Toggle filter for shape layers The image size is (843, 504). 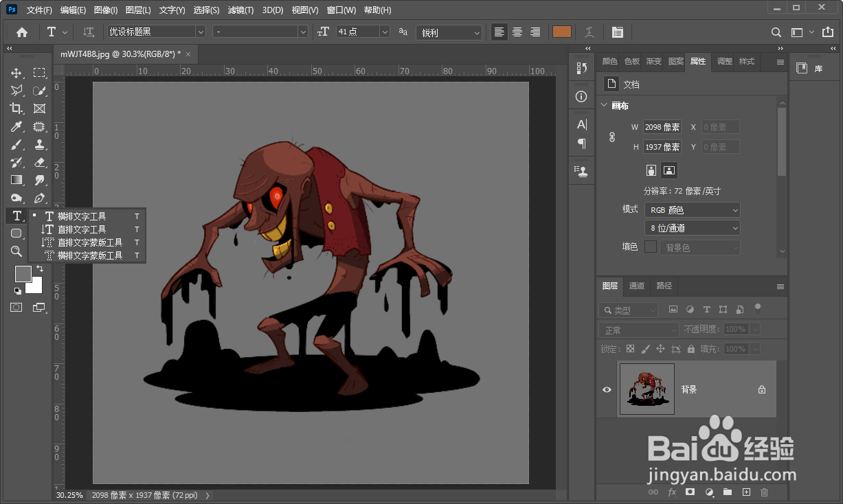pos(723,310)
